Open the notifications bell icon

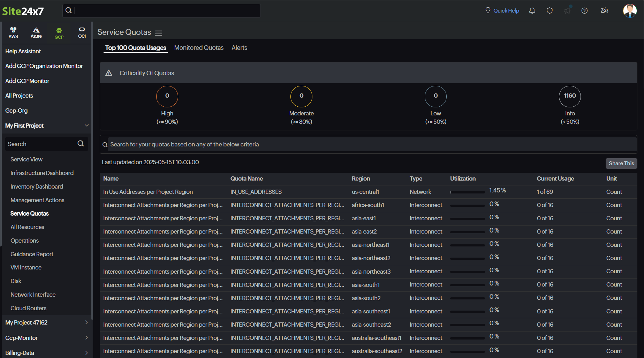tap(532, 11)
